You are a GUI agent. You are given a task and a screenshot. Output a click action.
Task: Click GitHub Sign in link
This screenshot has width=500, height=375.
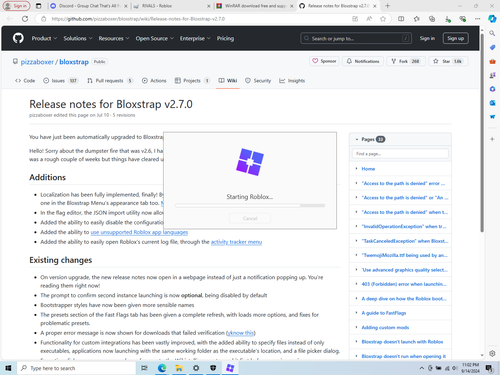tap(427, 38)
